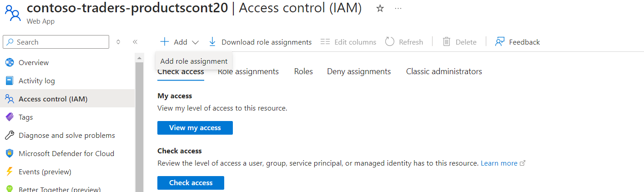Image resolution: width=644 pixels, height=192 pixels.
Task: Click the My access heading text
Action: coord(175,96)
